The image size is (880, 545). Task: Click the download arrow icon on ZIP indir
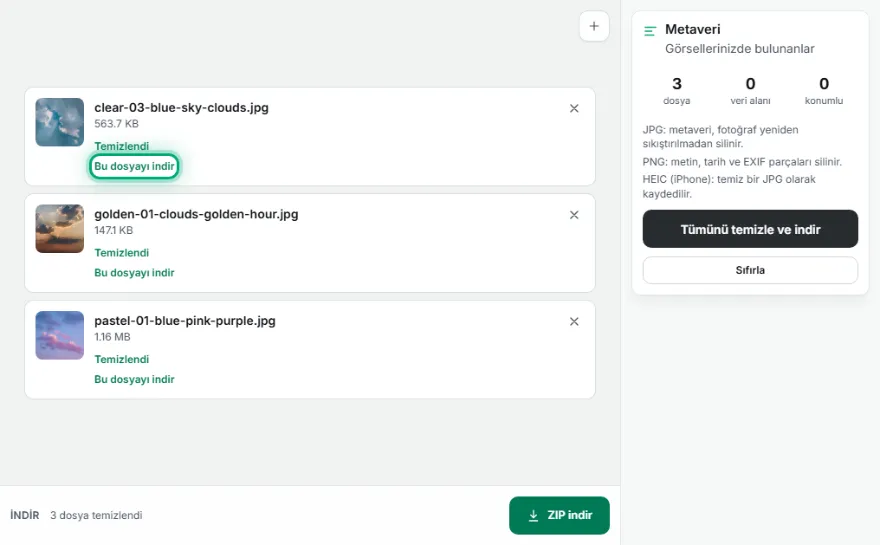click(x=533, y=515)
